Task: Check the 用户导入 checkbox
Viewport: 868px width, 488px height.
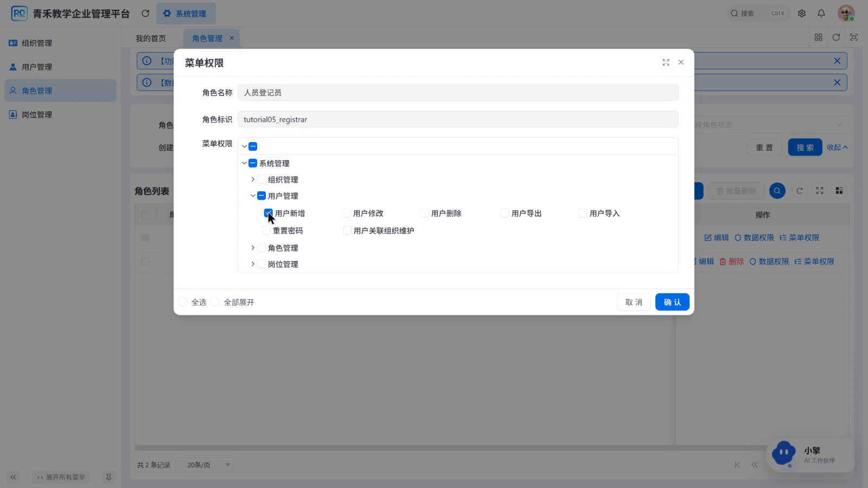Action: (583, 213)
